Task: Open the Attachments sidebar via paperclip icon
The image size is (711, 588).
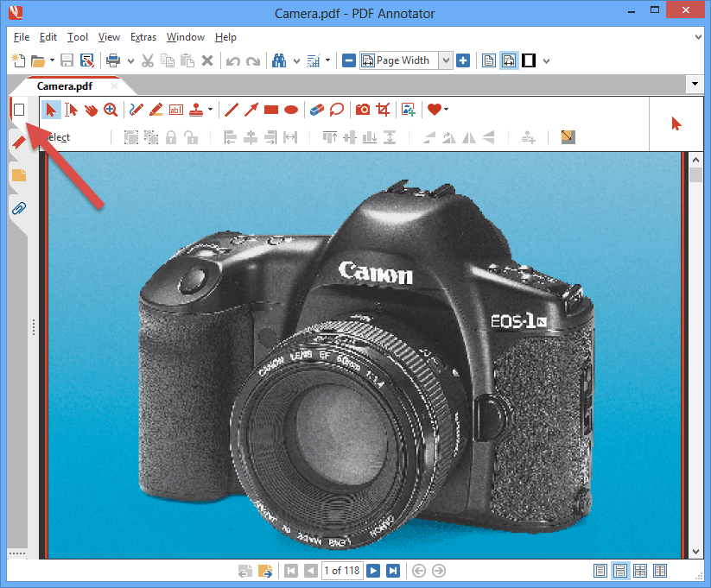Action: (18, 208)
